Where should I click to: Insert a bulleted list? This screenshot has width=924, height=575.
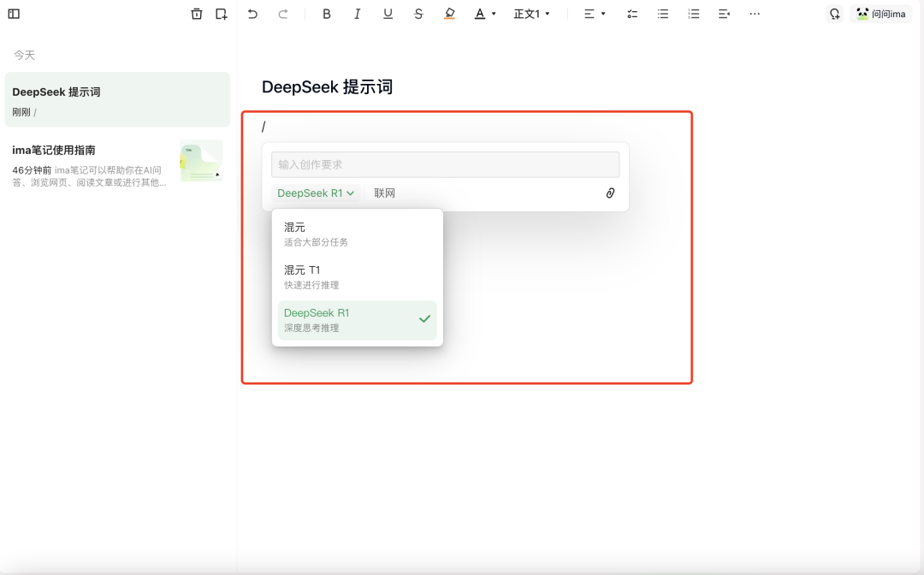[663, 14]
